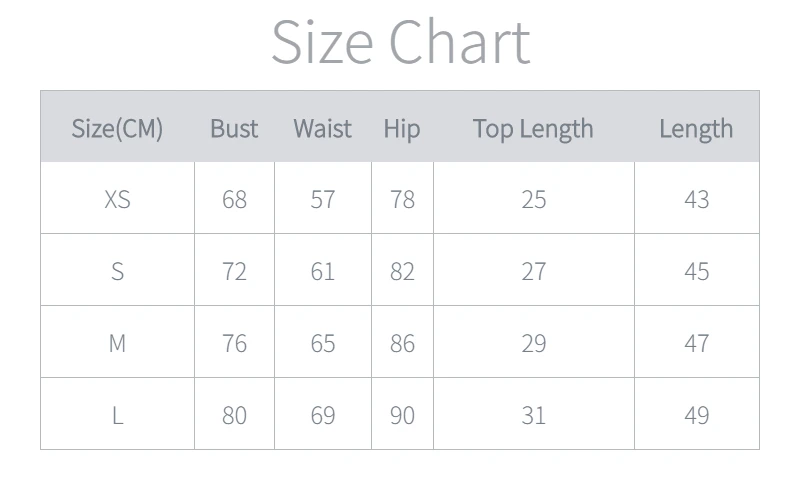
Task: Click the XS size row label
Action: pyautogui.click(x=117, y=199)
